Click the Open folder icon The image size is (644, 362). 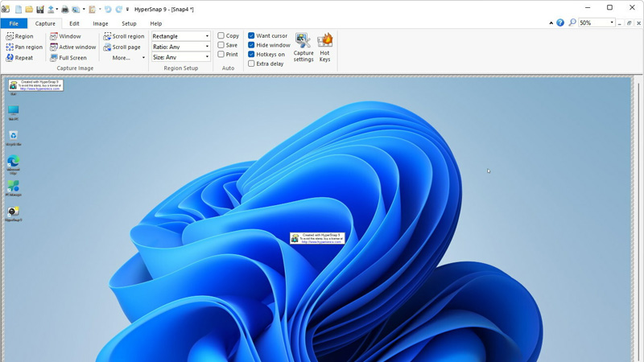pos(29,10)
